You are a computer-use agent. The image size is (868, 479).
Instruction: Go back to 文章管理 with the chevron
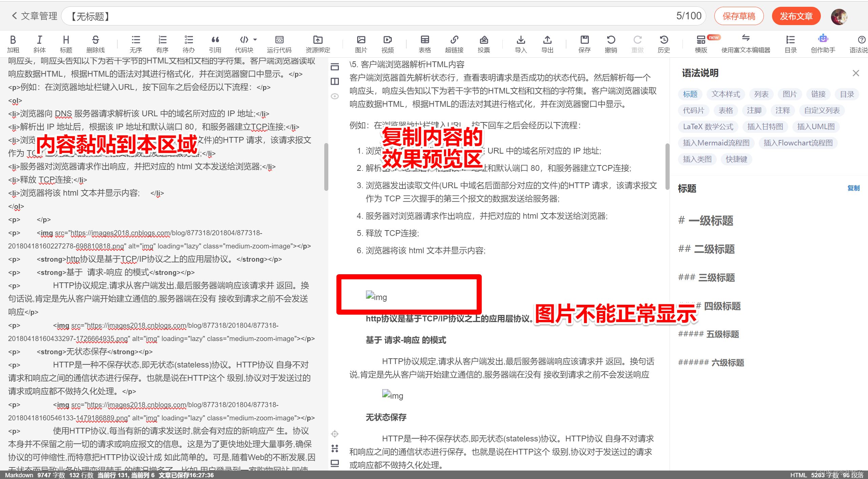coord(14,16)
